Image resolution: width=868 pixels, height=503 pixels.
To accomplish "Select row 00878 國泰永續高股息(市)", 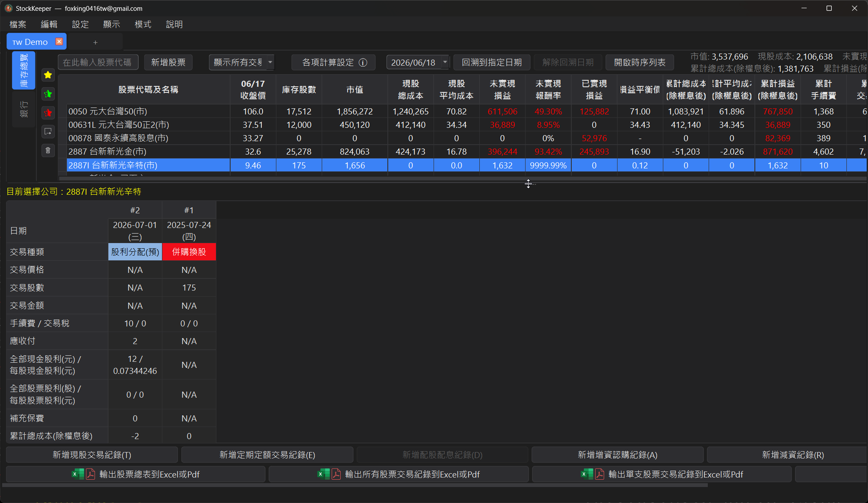I will tap(149, 138).
